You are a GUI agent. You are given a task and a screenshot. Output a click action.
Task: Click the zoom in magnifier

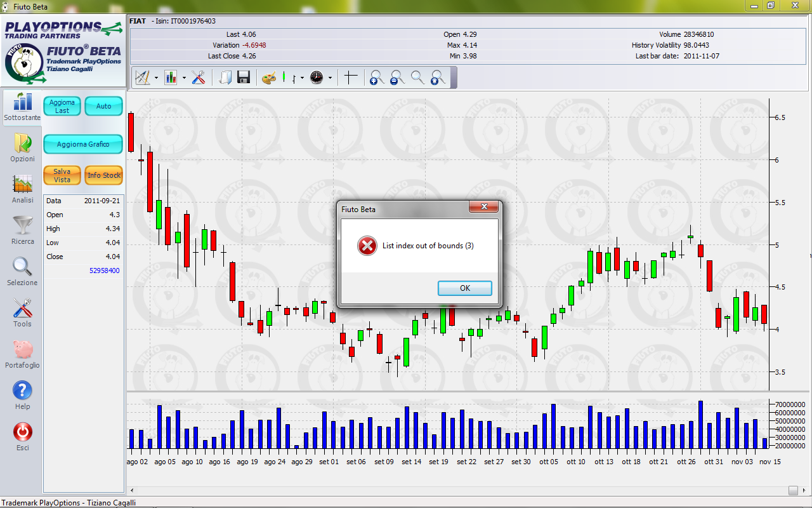tap(377, 77)
